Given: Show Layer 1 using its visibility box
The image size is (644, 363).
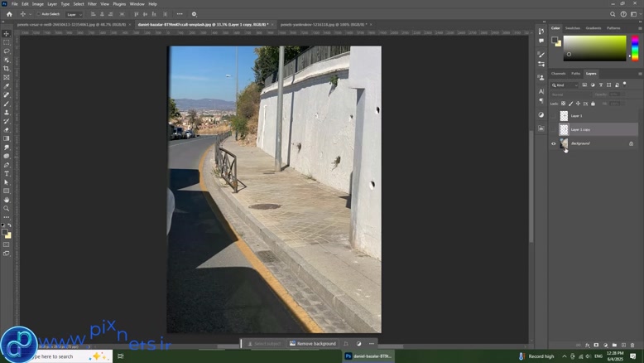Looking at the screenshot, I should pos(554,116).
